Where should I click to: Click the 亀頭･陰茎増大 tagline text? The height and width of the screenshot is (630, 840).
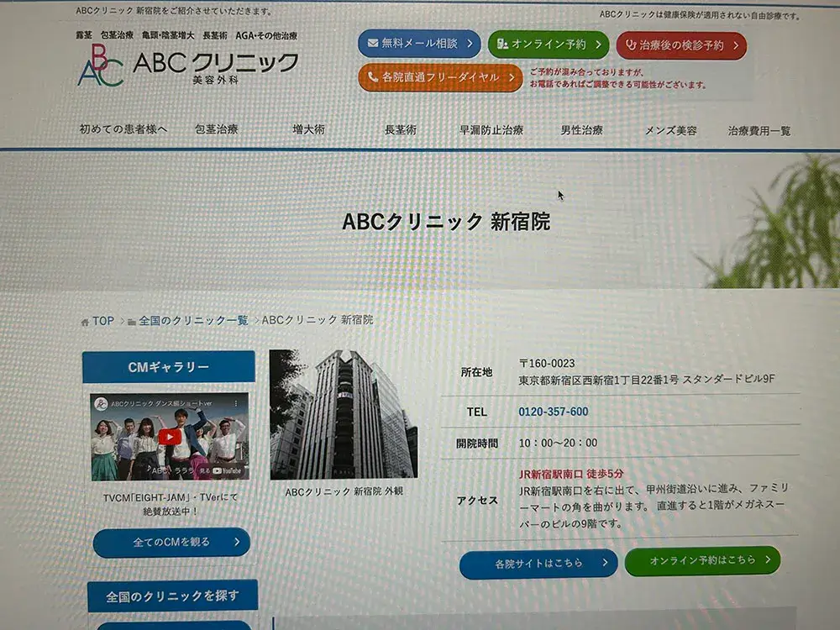(x=168, y=35)
